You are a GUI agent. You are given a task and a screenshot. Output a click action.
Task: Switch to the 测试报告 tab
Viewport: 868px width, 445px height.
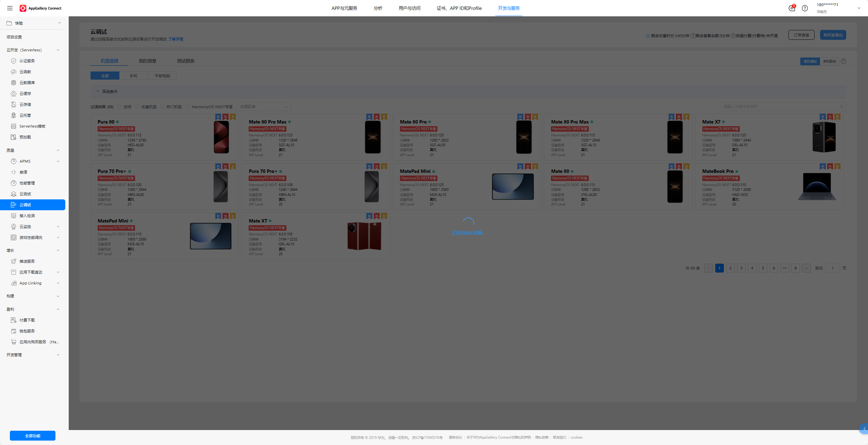point(185,61)
